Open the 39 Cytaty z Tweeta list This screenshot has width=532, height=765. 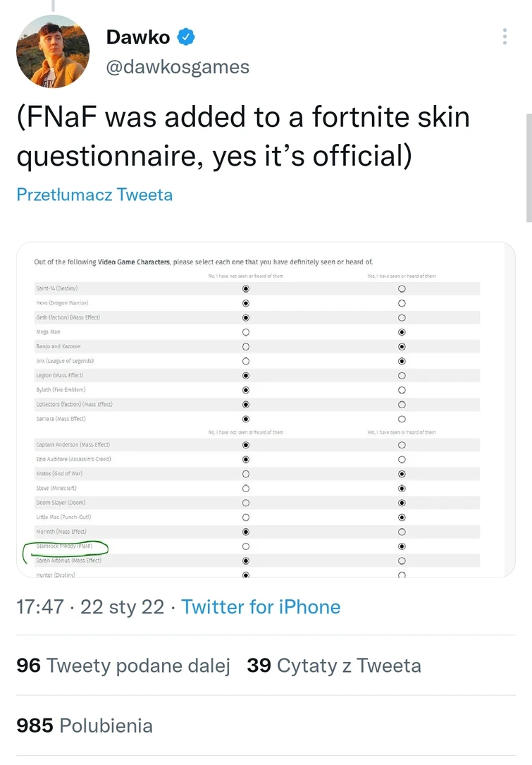334,666
